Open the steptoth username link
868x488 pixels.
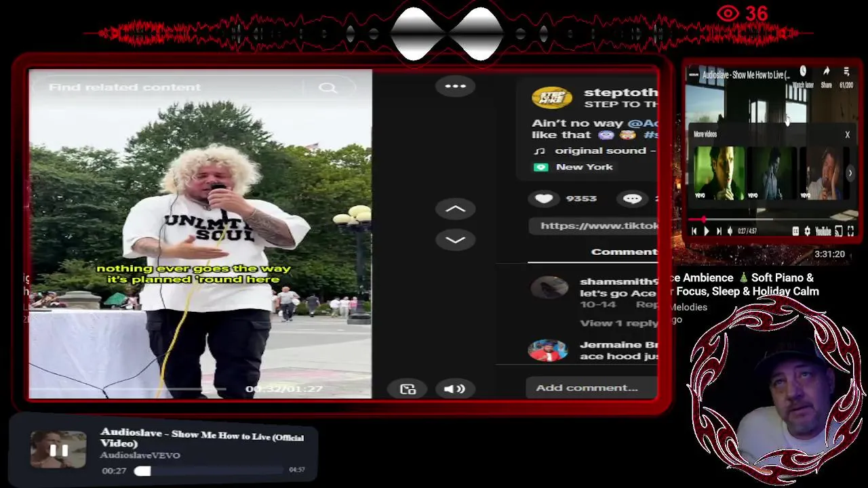620,92
